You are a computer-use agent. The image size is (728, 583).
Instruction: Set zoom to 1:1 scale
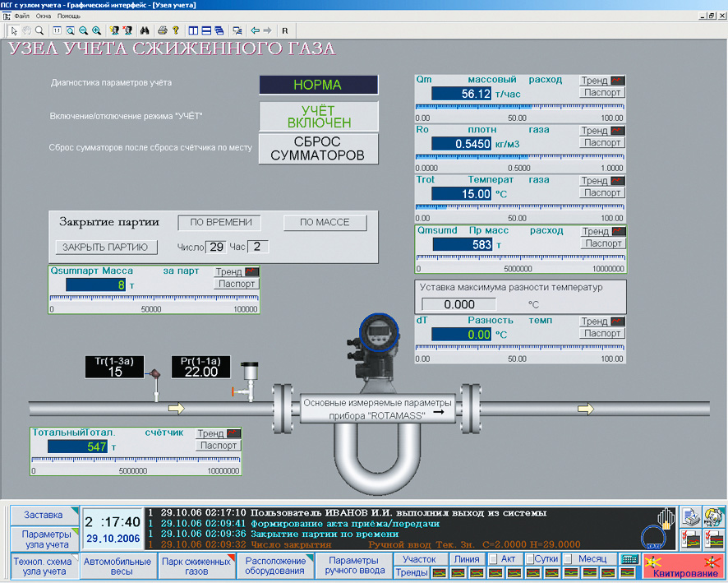coord(57,30)
